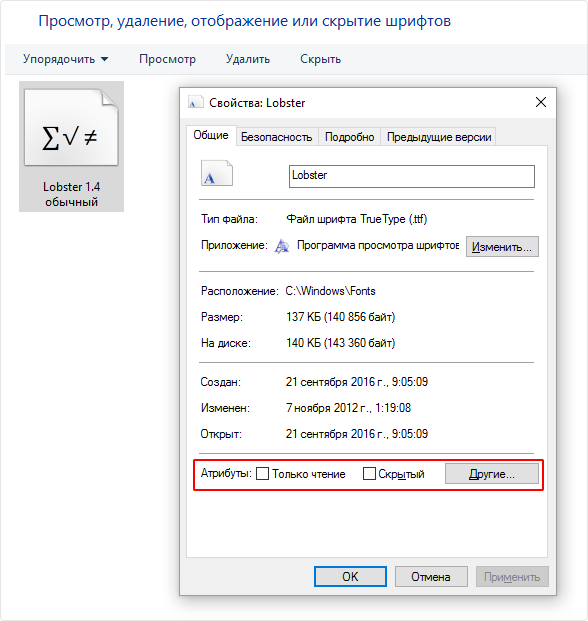The width and height of the screenshot is (588, 621).
Task: Open the Предыдущие версии tab
Action: pos(439,137)
